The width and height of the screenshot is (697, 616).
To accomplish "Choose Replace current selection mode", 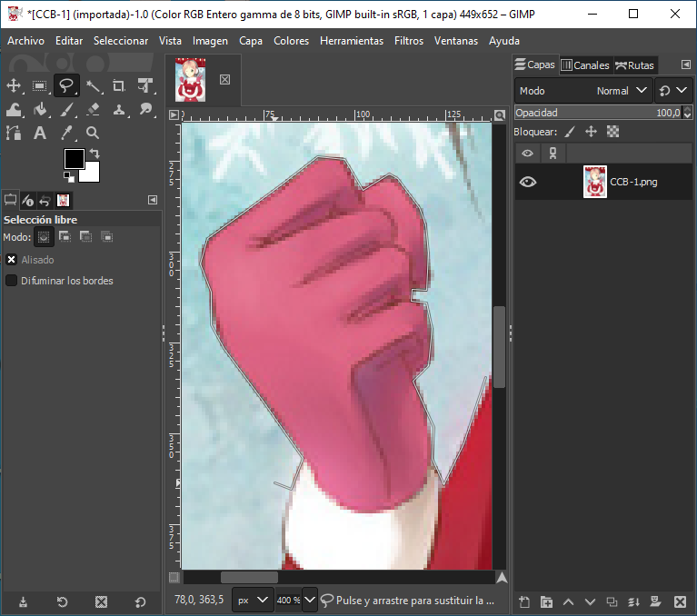I will pyautogui.click(x=44, y=237).
